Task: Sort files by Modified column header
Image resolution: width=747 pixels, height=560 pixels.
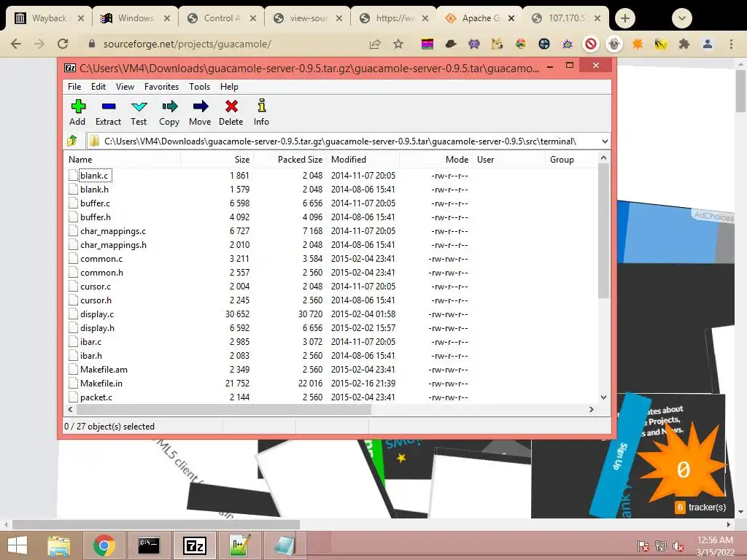Action: 363,160
